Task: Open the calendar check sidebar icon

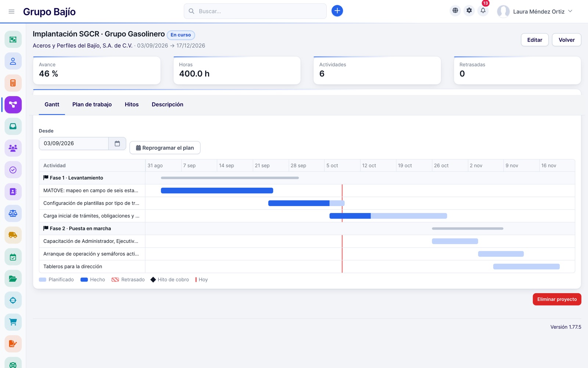Action: coord(13,257)
